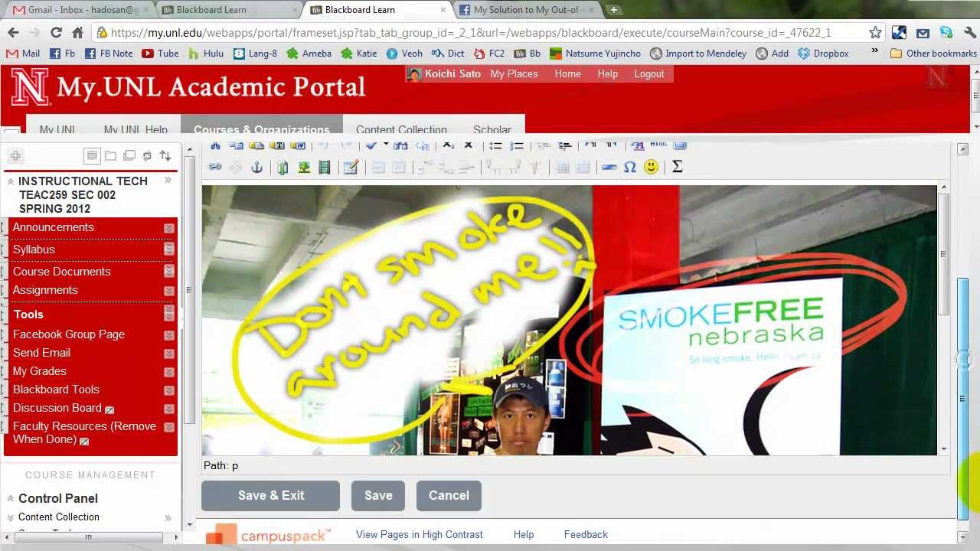Image resolution: width=980 pixels, height=551 pixels.
Task: Open Send Email options chevron
Action: pos(168,354)
